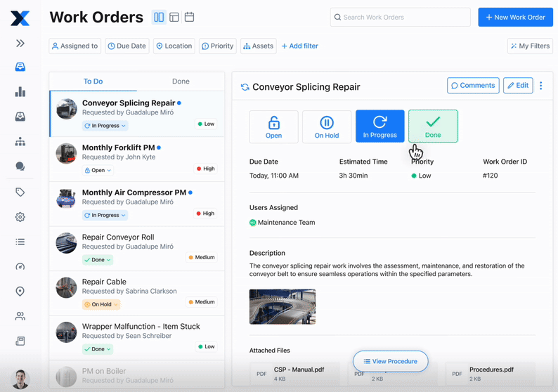
Task: Expand On Hold dropdown on Repair Cable
Action: pos(101,304)
